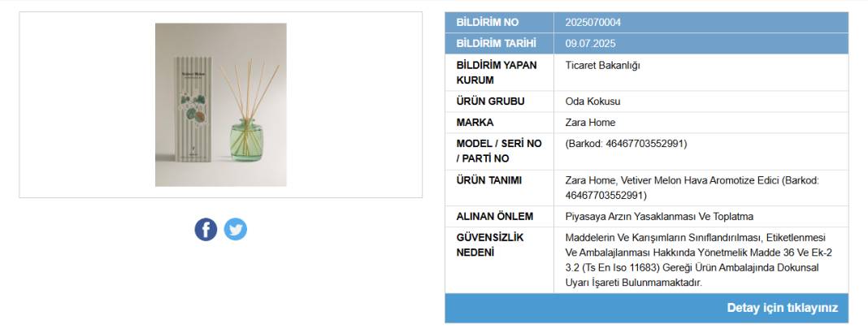Click the 'Ticaret Bakanlığı' value
The image size is (868, 333).
(602, 65)
